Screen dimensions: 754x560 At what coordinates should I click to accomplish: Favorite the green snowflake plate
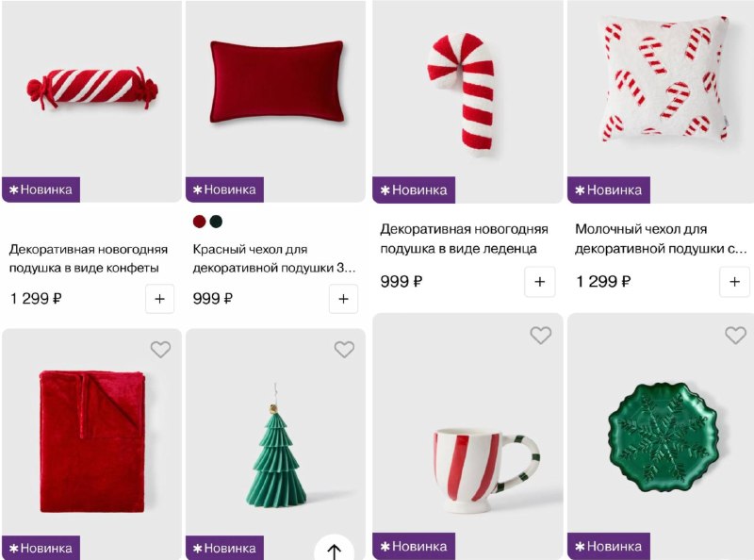pos(735,335)
